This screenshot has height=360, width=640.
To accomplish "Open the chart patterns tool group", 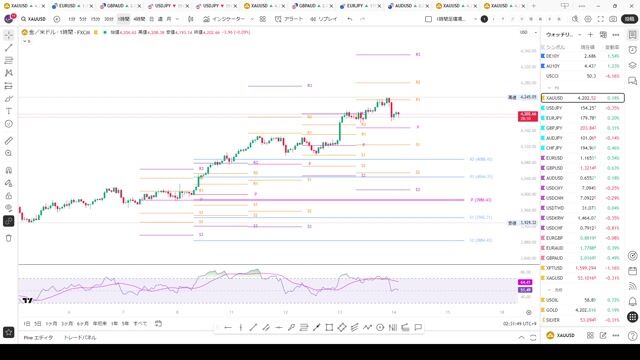I will [x=9, y=73].
